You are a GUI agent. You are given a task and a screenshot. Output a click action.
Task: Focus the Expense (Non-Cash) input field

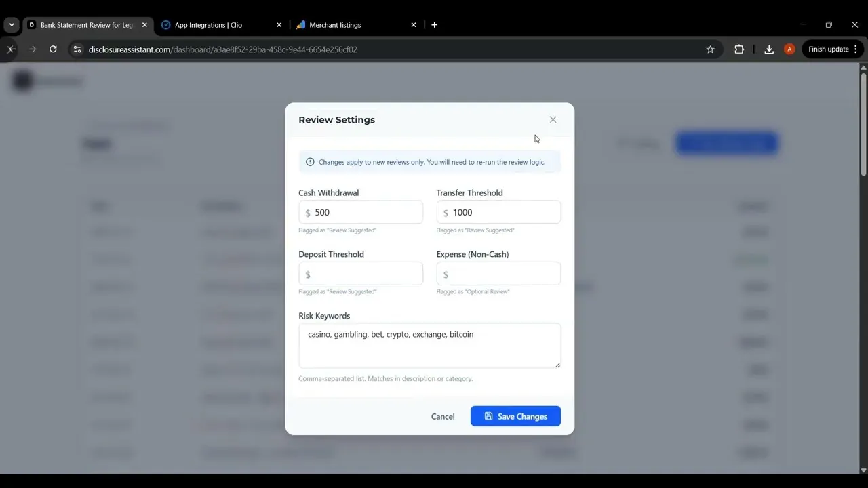click(498, 274)
